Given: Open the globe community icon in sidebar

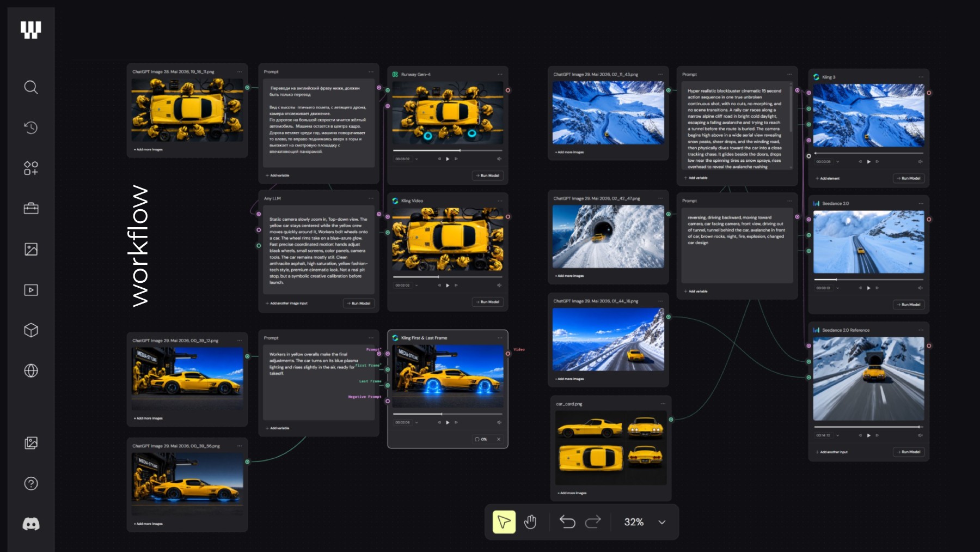Looking at the screenshot, I should (x=31, y=371).
